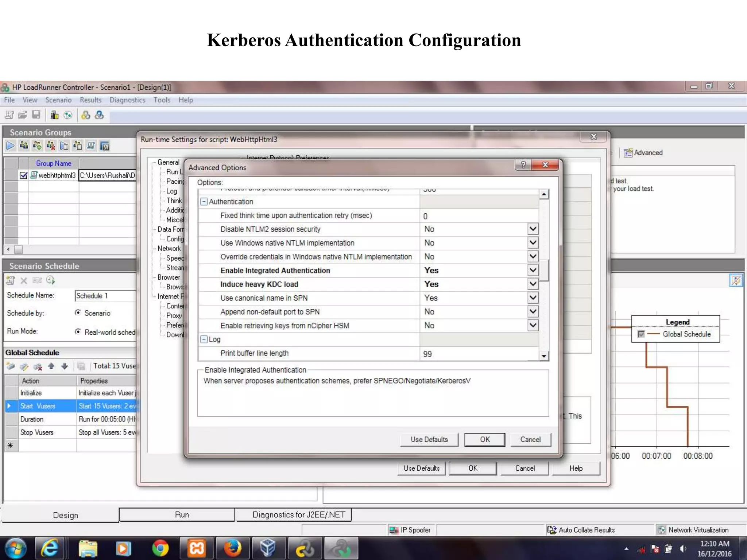Select the General node in settings tree

[169, 163]
